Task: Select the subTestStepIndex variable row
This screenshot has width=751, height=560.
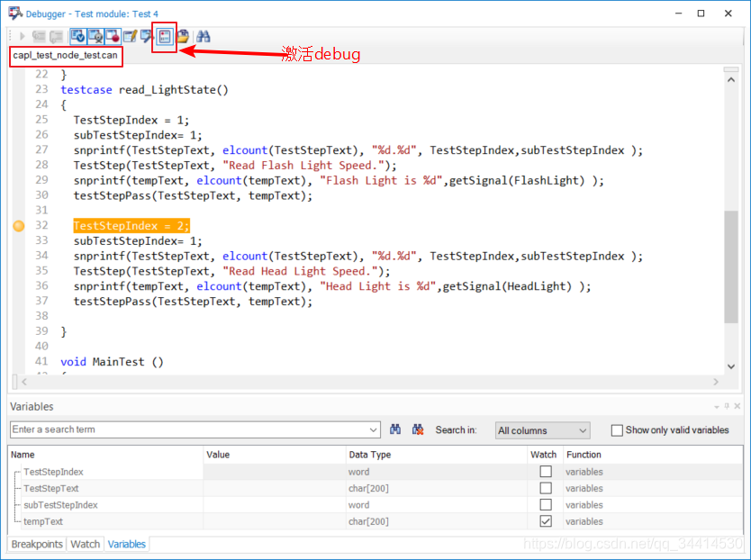Action: click(x=376, y=504)
